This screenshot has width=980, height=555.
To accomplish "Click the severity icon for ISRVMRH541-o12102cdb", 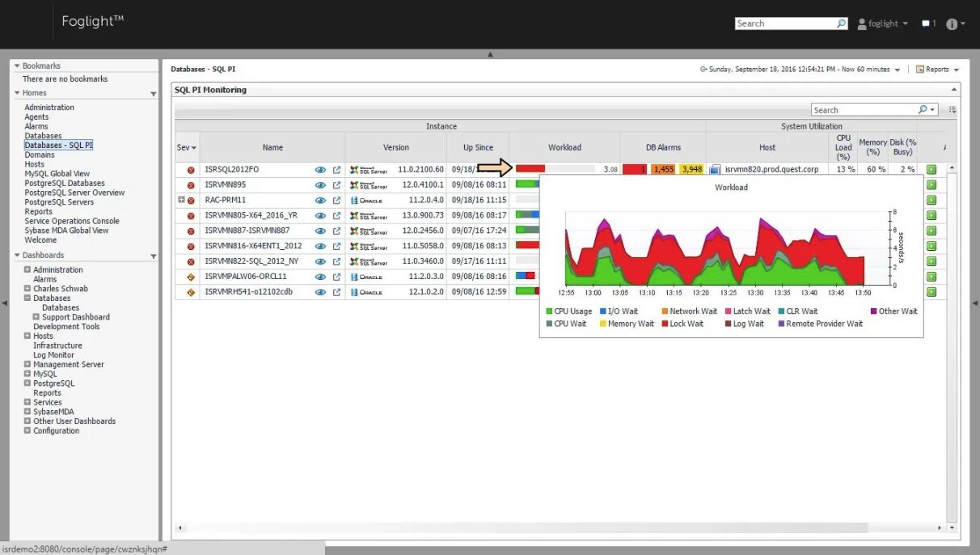I will (x=191, y=292).
